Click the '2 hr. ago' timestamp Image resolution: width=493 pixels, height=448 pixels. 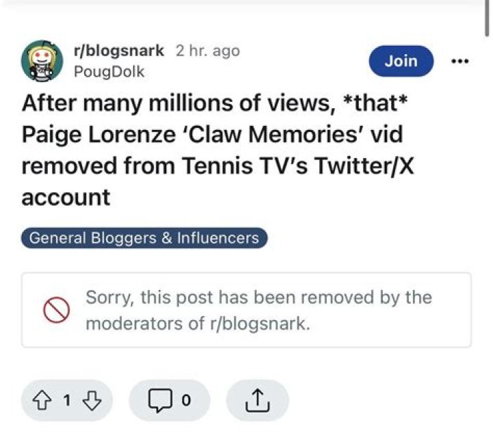(207, 51)
